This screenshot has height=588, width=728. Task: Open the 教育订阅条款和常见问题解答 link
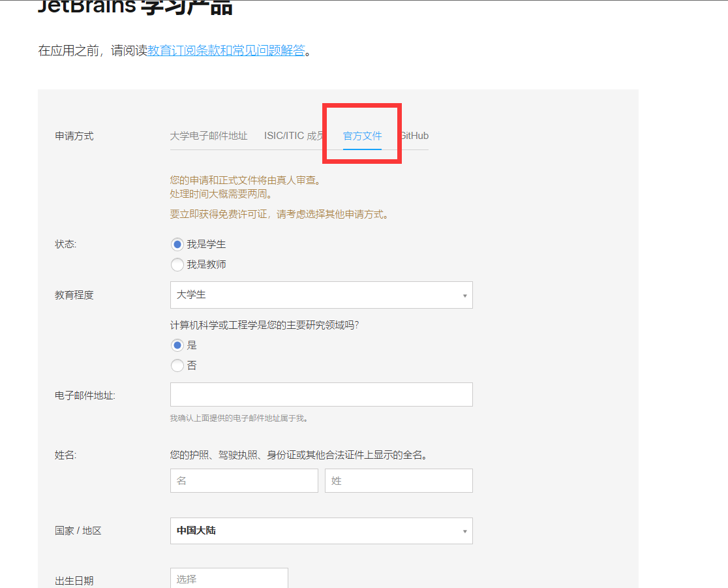(226, 50)
